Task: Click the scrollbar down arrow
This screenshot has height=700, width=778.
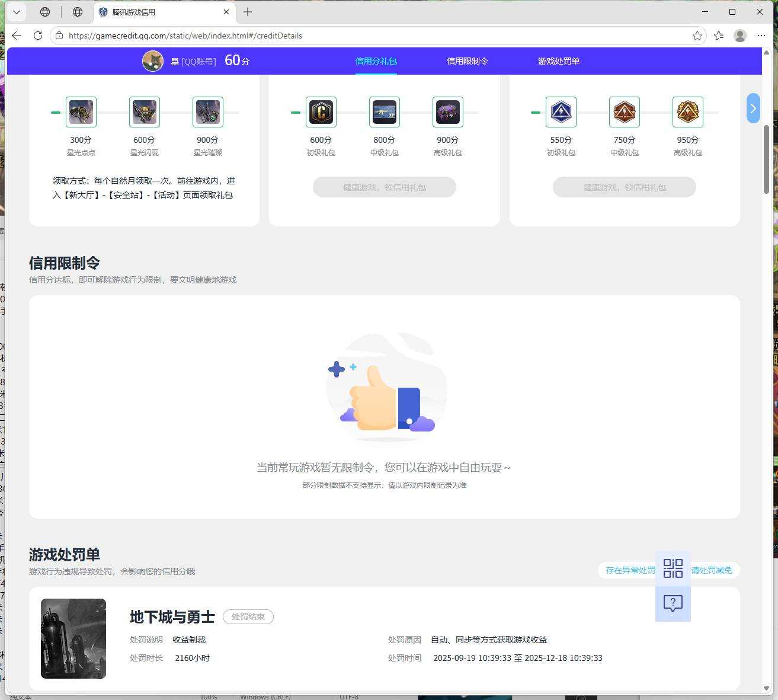Action: [766, 688]
